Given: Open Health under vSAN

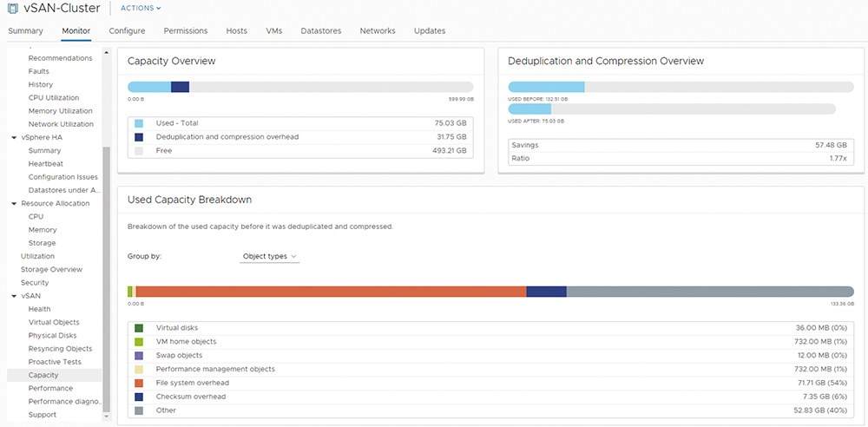Looking at the screenshot, I should click(x=39, y=309).
